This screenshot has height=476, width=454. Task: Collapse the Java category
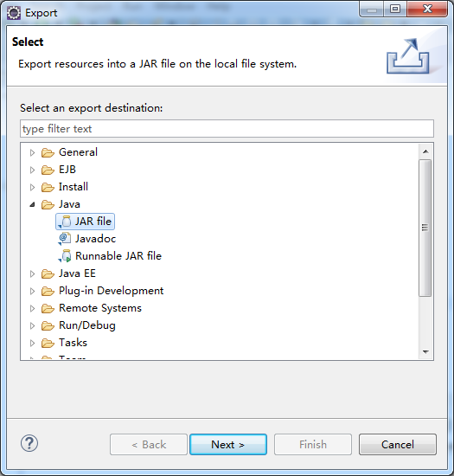tap(32, 204)
